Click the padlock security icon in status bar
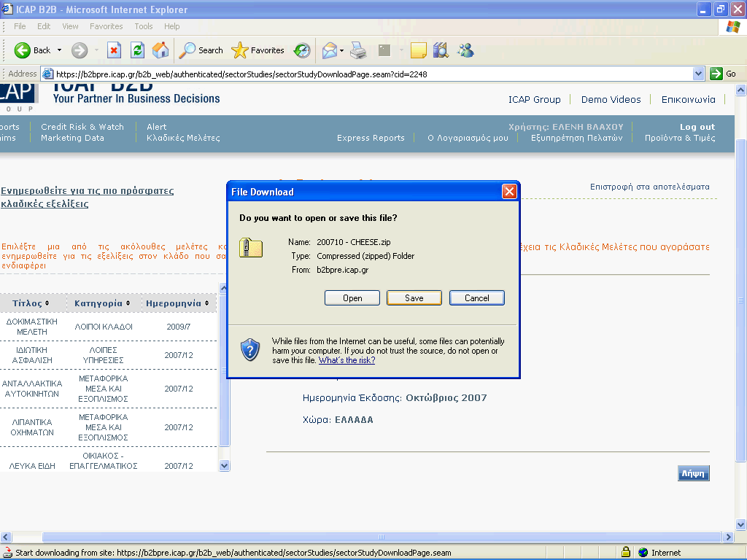 [626, 553]
